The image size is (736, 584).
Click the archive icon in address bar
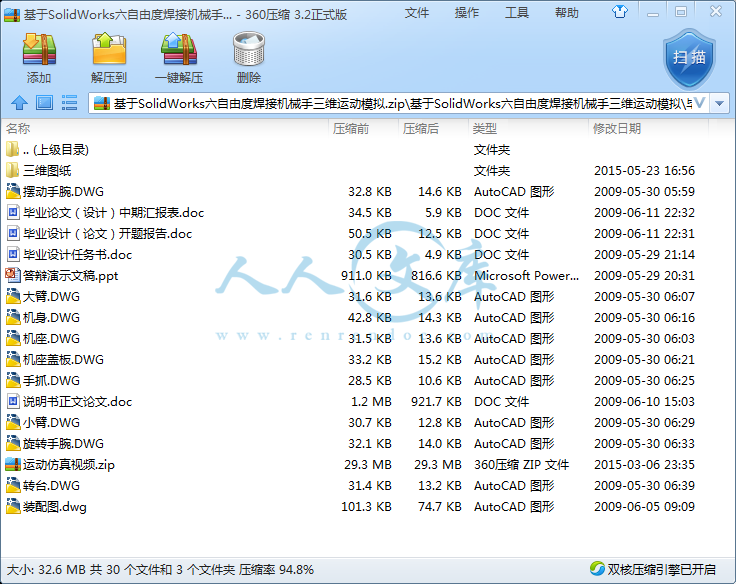pos(102,103)
